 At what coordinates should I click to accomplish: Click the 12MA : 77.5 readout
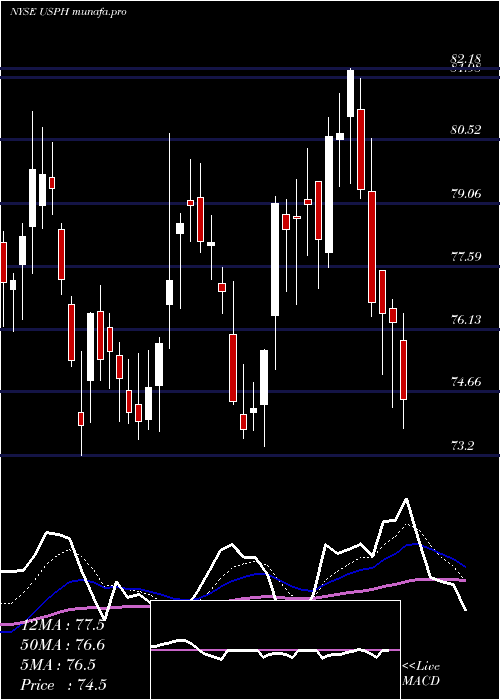pyautogui.click(x=63, y=625)
